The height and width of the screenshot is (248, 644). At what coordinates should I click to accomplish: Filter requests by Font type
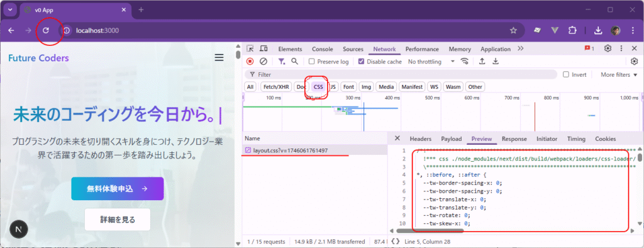[x=348, y=87]
